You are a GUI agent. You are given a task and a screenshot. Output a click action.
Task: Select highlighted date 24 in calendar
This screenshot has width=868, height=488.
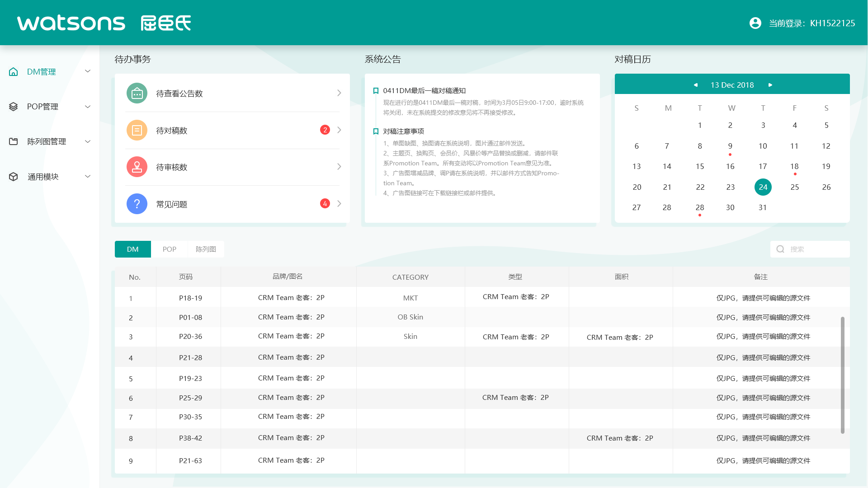pos(763,187)
